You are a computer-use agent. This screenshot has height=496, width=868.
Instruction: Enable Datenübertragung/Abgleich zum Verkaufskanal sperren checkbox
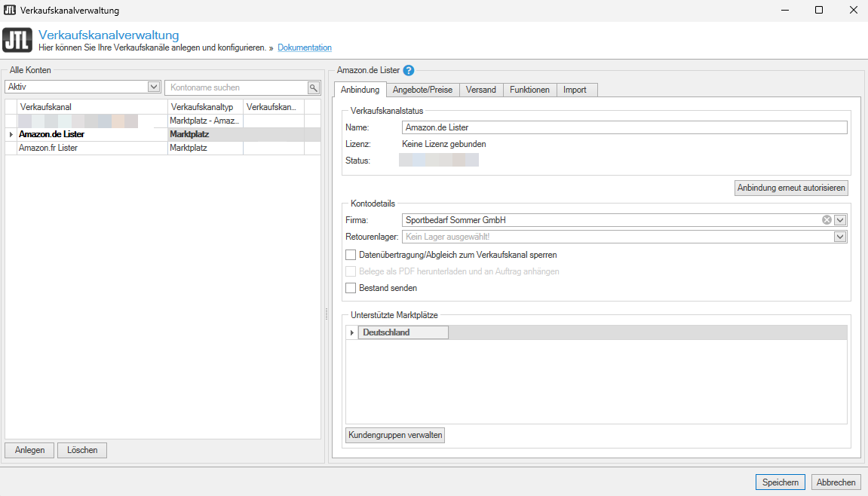click(351, 255)
